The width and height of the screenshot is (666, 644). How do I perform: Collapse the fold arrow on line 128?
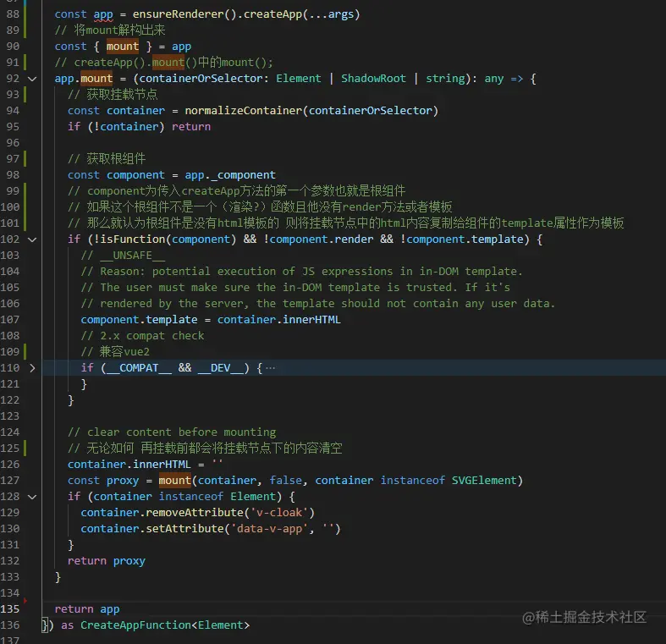[x=32, y=497]
